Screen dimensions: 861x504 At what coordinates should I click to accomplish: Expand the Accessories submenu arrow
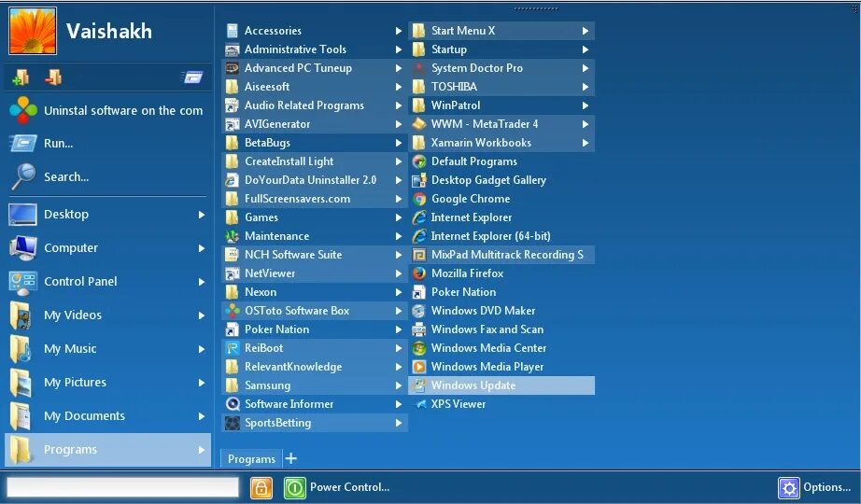(x=399, y=31)
